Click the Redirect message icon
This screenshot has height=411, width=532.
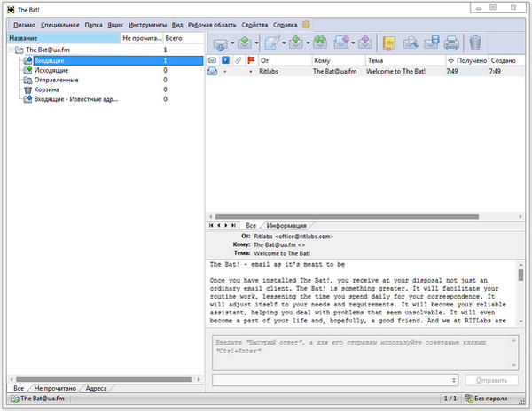(x=364, y=43)
